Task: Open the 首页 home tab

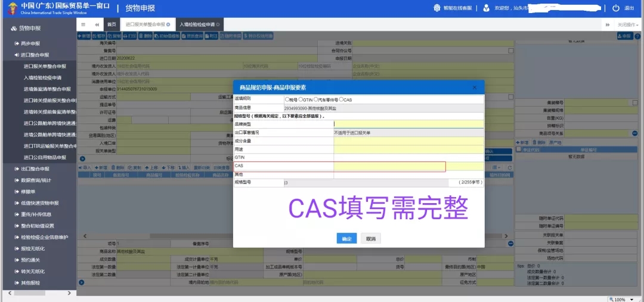Action: click(x=112, y=24)
